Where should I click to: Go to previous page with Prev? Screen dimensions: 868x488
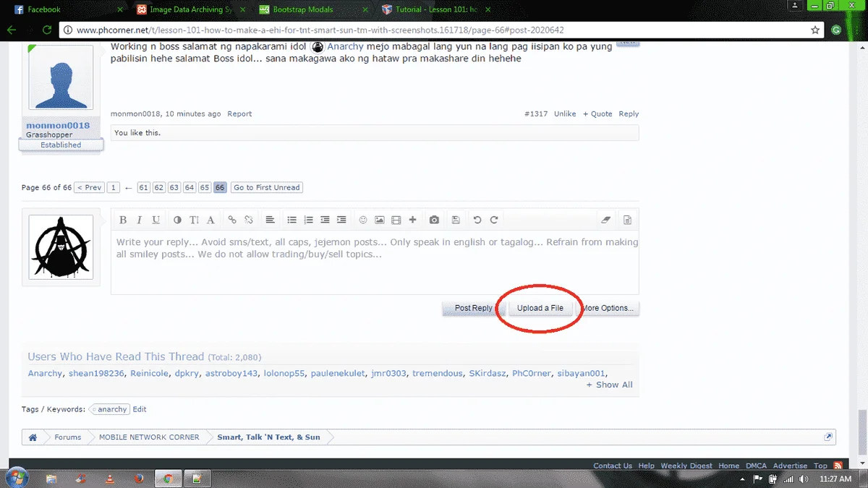pos(90,187)
